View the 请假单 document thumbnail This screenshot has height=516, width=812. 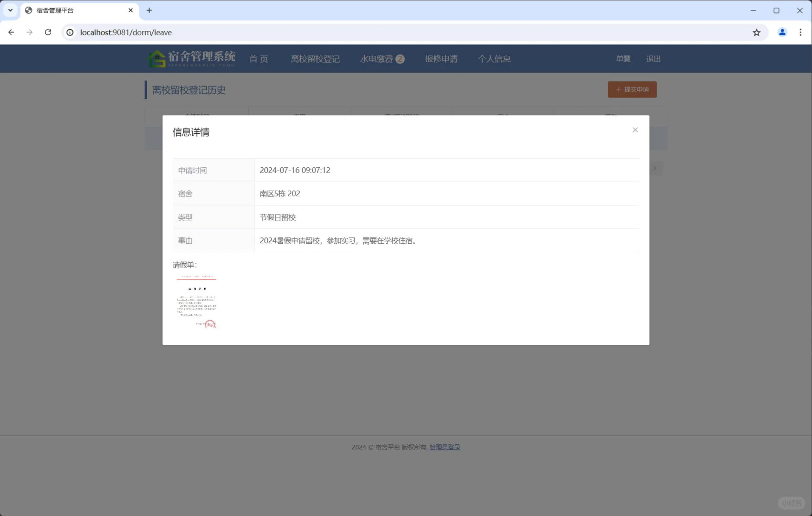pyautogui.click(x=196, y=301)
